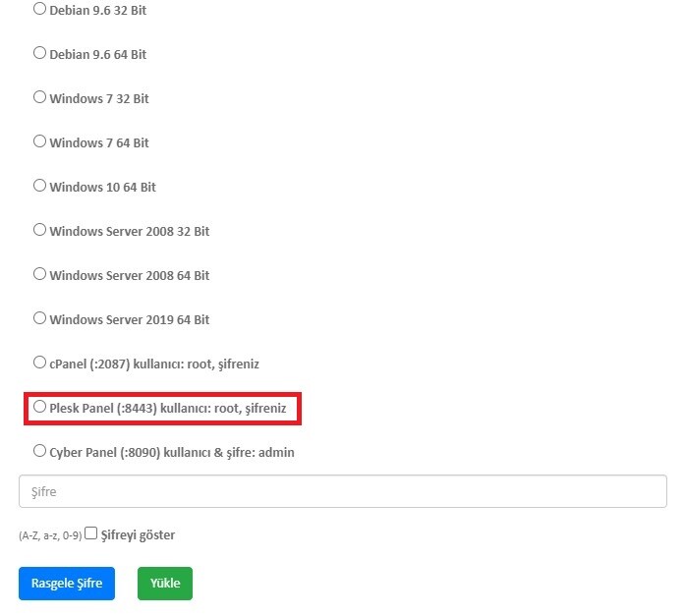Select the Cyber Panel (:8090) radio button
The image size is (684, 616).
point(39,451)
